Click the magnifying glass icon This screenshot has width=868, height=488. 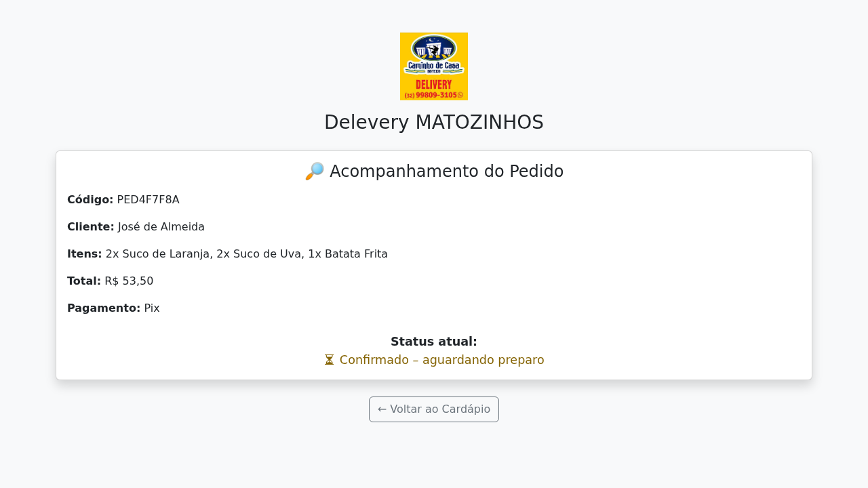coord(315,171)
